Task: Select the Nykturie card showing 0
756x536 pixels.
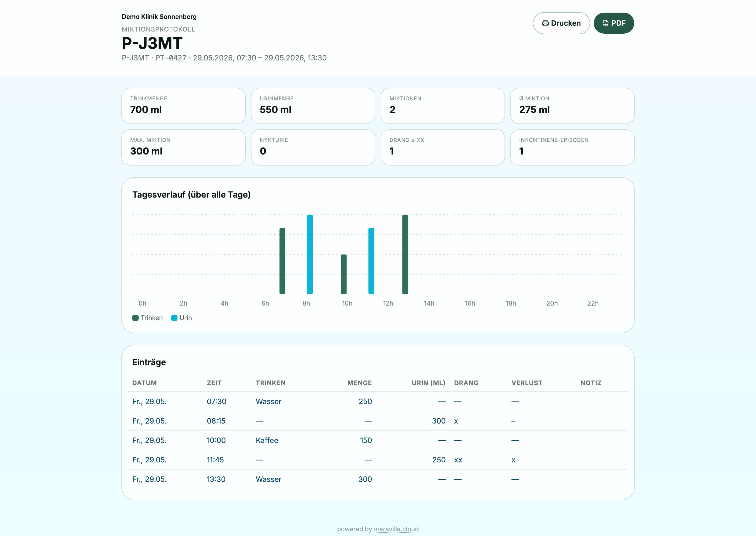Action: coord(313,147)
